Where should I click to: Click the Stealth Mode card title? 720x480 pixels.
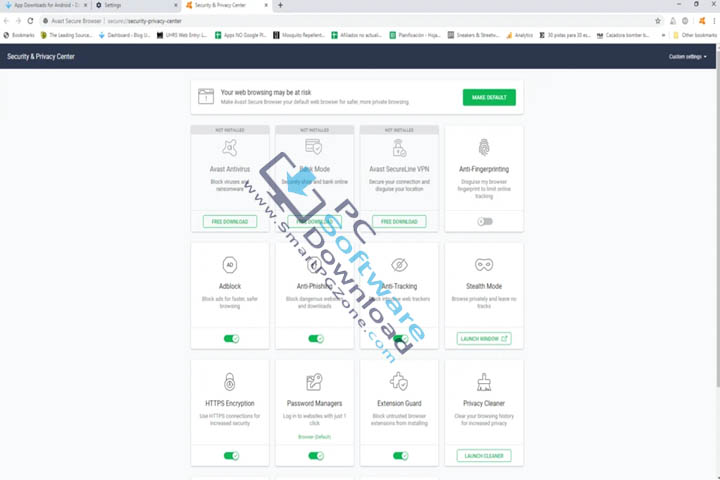coord(484,286)
